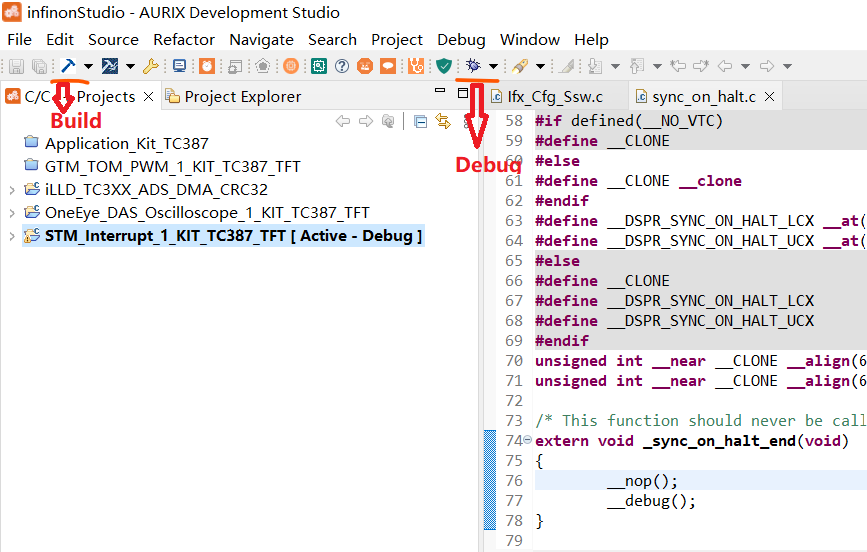Click the yellow wrench toolbar icon
Image resolution: width=867 pixels, height=552 pixels.
click(x=151, y=66)
